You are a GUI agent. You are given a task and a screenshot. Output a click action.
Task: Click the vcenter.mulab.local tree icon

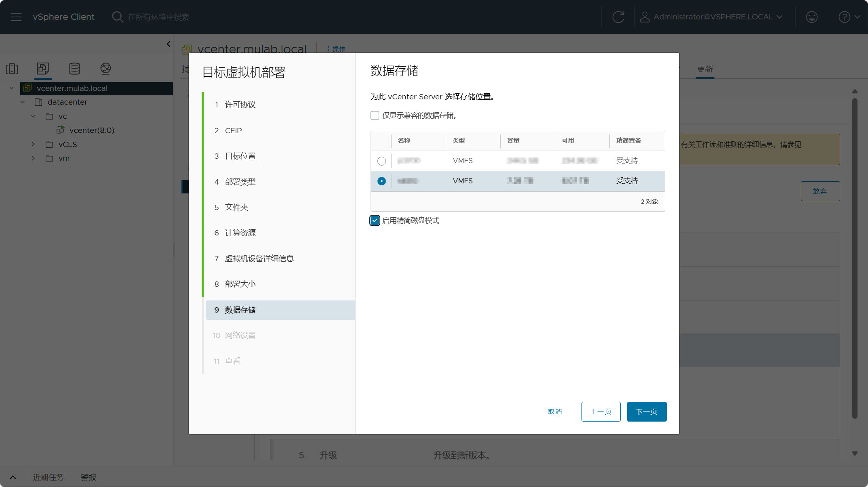tap(27, 88)
